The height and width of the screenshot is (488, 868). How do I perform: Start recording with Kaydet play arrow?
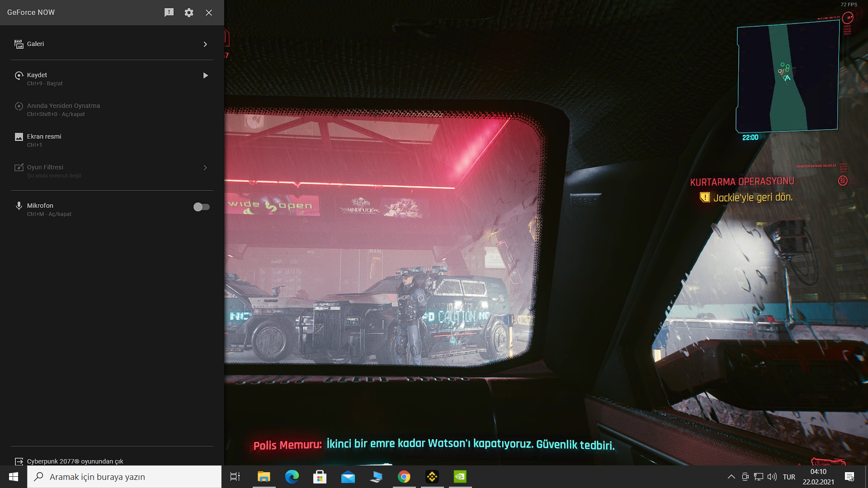click(x=205, y=75)
